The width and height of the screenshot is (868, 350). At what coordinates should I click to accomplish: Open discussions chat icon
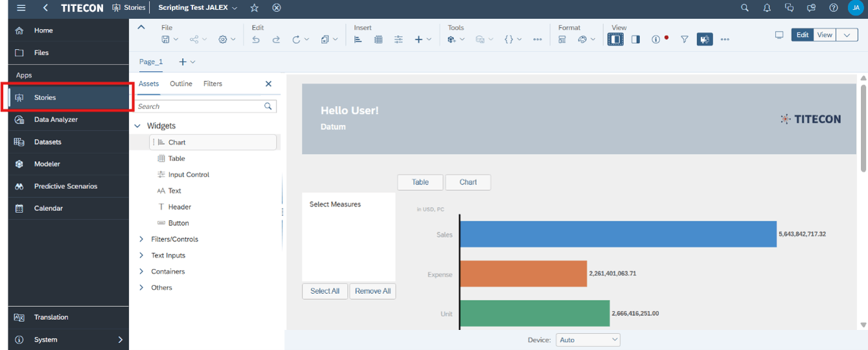789,8
